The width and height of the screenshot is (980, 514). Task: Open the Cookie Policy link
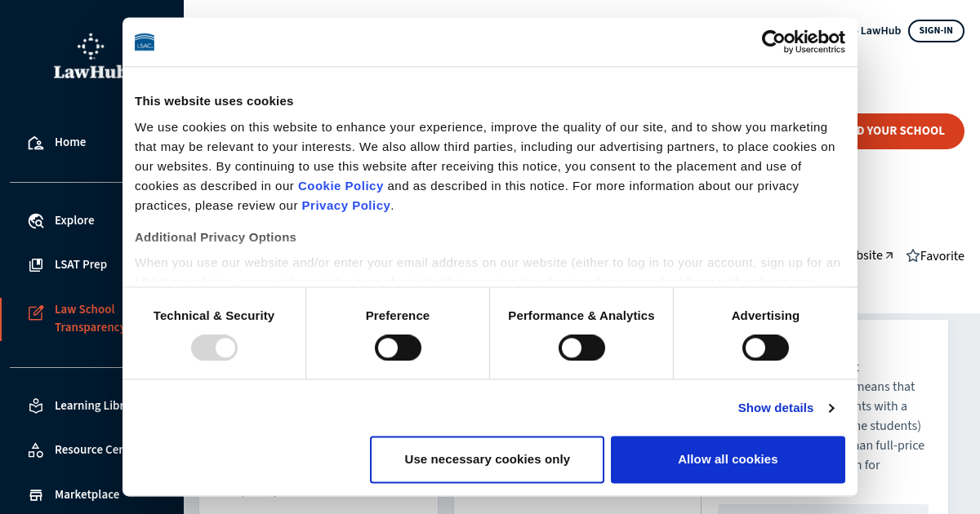341,185
